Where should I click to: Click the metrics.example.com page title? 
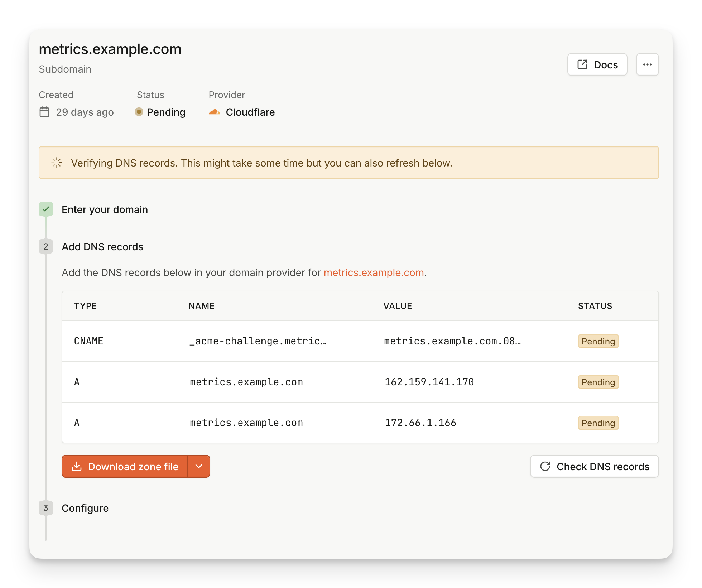(x=110, y=49)
